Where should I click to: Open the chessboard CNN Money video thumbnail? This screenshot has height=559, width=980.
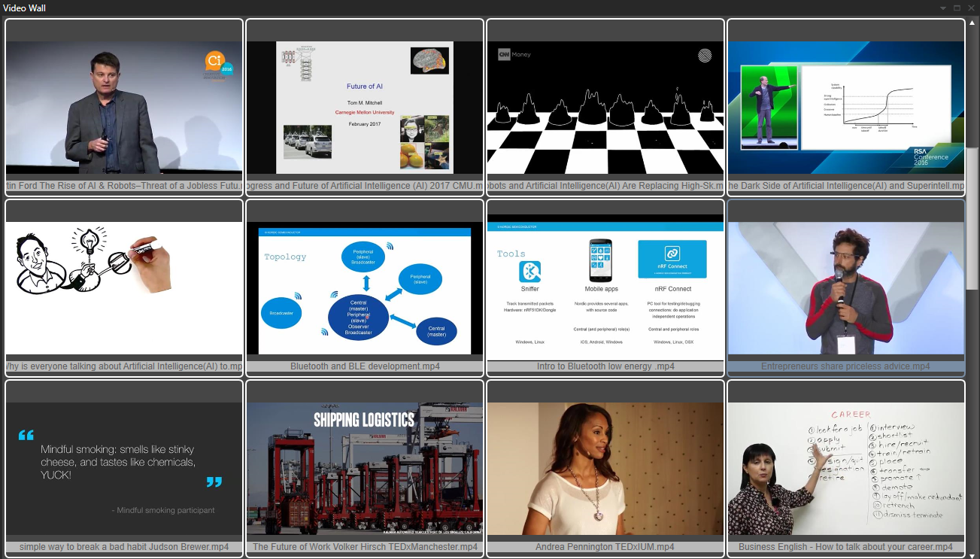[605, 108]
